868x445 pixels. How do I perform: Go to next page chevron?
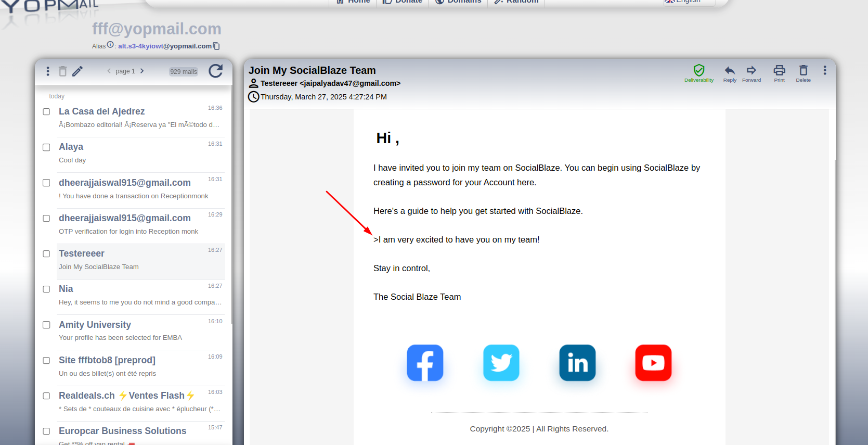(142, 71)
